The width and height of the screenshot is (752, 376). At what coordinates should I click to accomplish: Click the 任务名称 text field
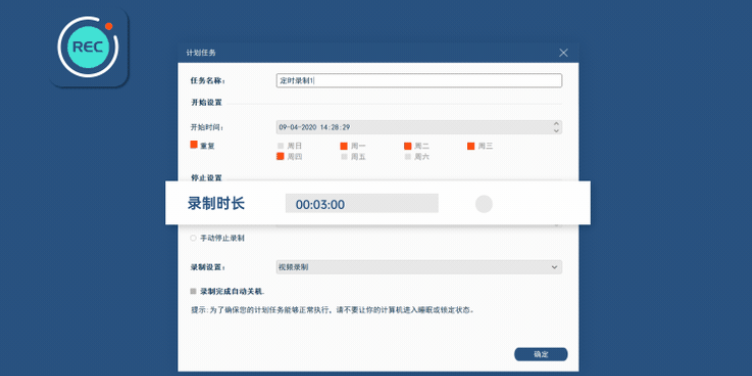coord(419,81)
